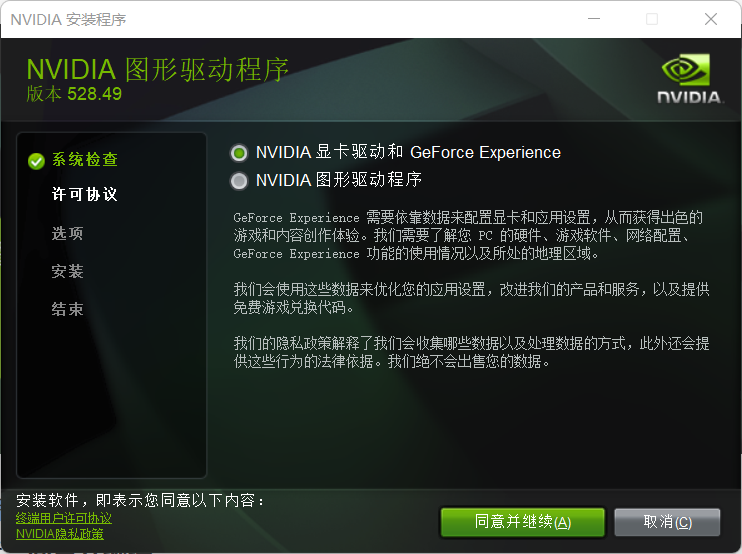Click the NVIDIA 安装程序 title bar text
742x554 pixels.
(68, 19)
